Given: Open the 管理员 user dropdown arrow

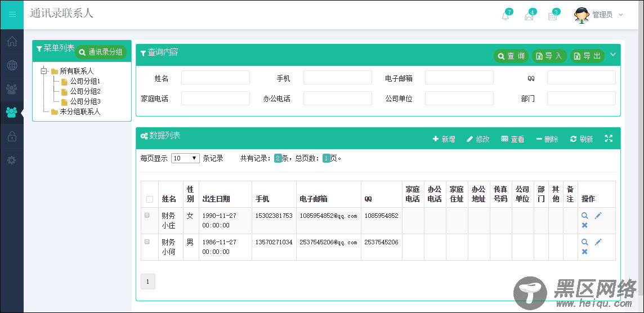Looking at the screenshot, I should pos(620,15).
